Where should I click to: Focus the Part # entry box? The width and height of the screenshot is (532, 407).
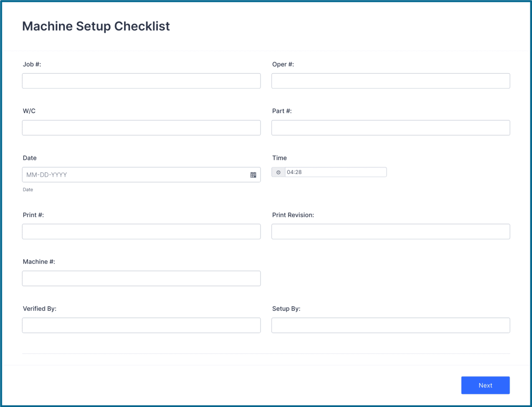pos(390,127)
